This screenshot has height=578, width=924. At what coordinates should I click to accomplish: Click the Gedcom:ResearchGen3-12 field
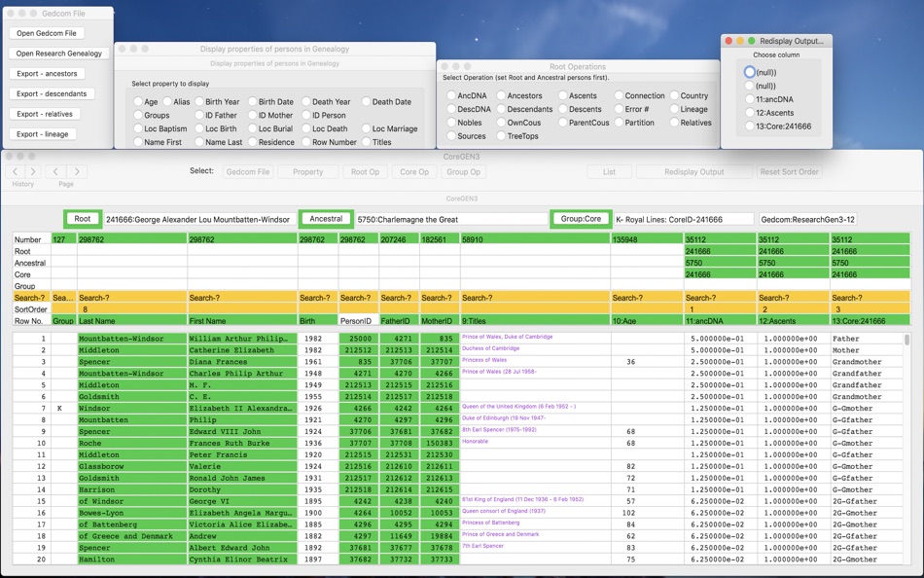(807, 219)
